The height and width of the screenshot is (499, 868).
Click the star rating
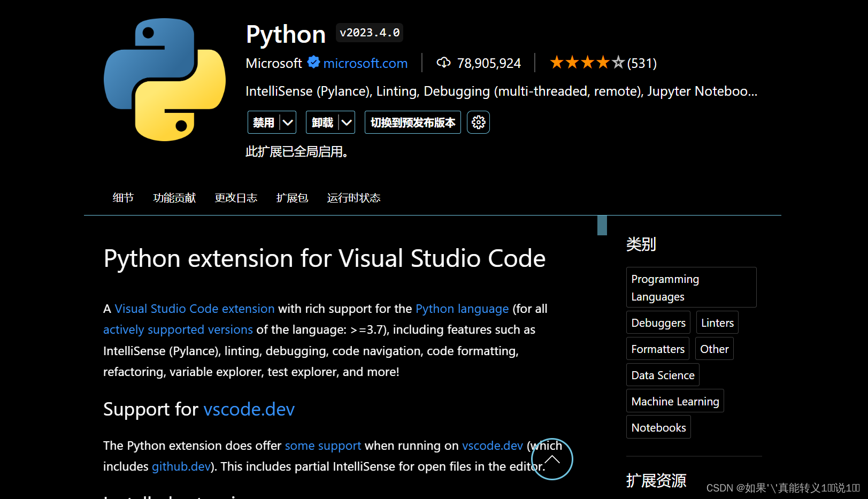click(587, 63)
